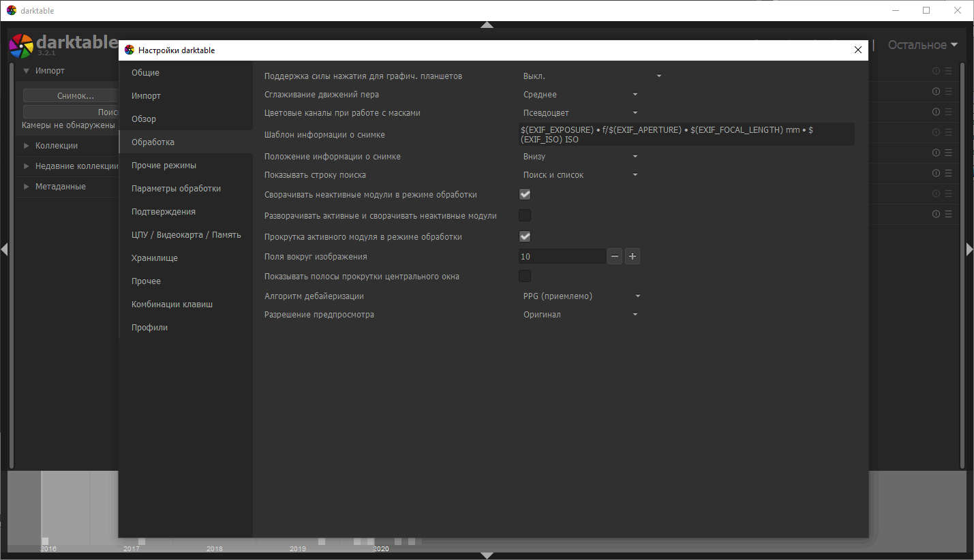The height and width of the screenshot is (560, 974).
Task: Click the image border field containing 10
Action: [562, 256]
